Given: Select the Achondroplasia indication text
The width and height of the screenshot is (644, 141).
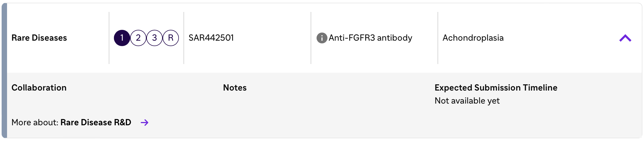Looking at the screenshot, I should pos(473,38).
